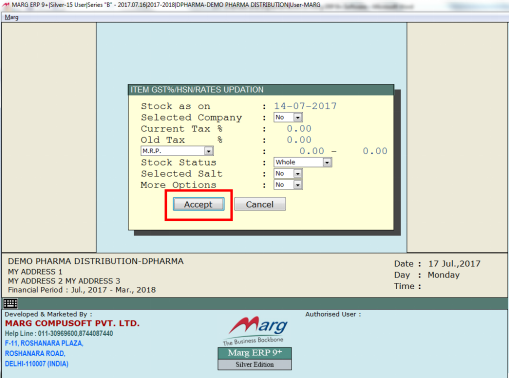Image resolution: width=509 pixels, height=378 pixels.
Task: Open the Marg menu
Action: pyautogui.click(x=11, y=17)
